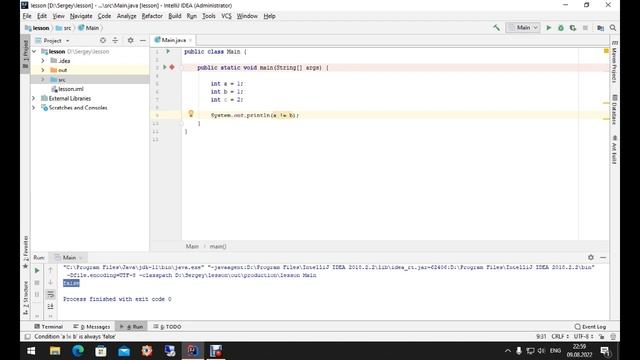
Task: Hide the Run panel with minus icon
Action: coord(603,258)
